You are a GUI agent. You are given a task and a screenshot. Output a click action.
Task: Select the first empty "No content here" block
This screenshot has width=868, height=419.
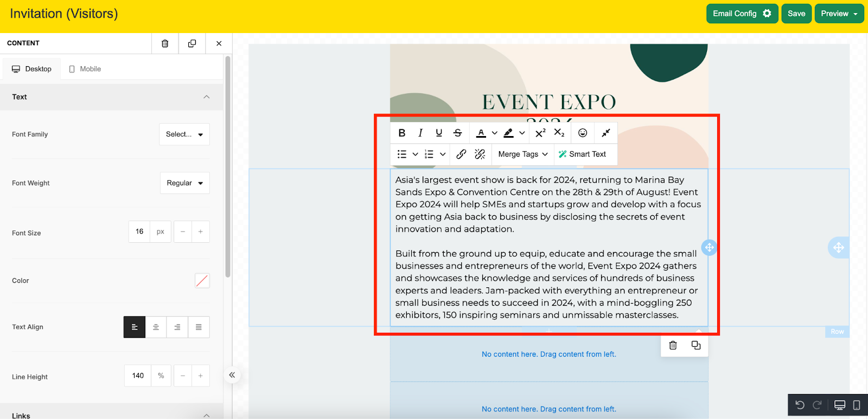(x=549, y=354)
